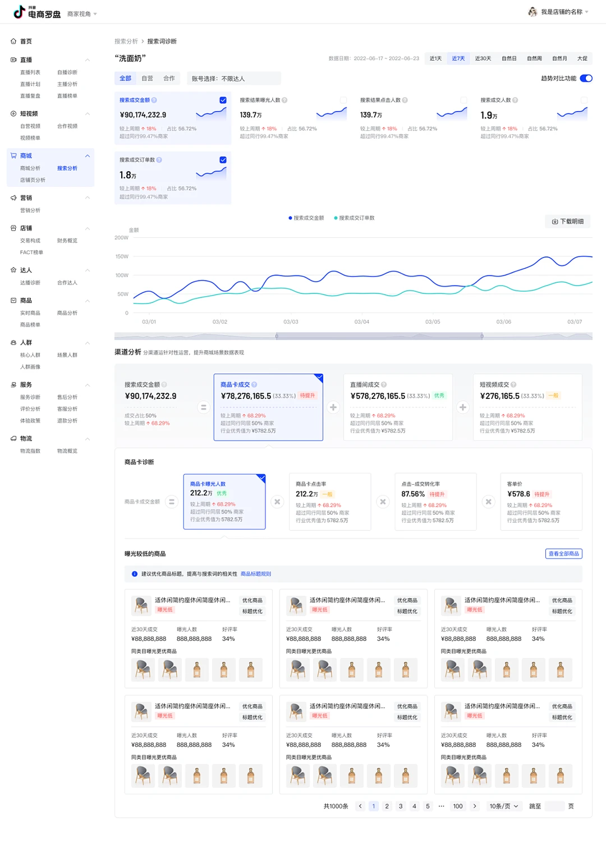This screenshot has width=606, height=868.
Task: Select the 自营 filter tab
Action: pyautogui.click(x=148, y=79)
